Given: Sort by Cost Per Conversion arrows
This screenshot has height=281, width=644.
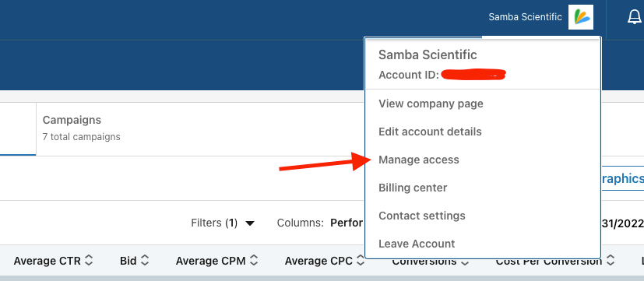Looking at the screenshot, I should tap(611, 261).
